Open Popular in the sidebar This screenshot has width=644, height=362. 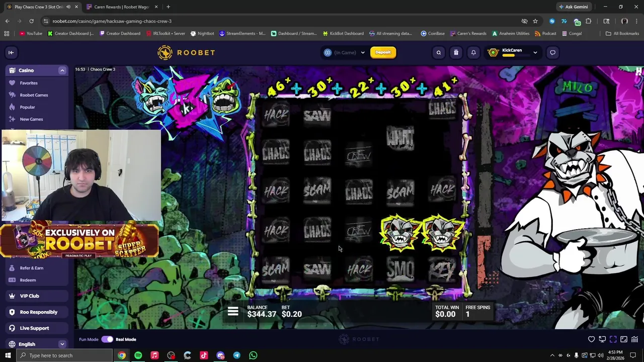(x=27, y=107)
